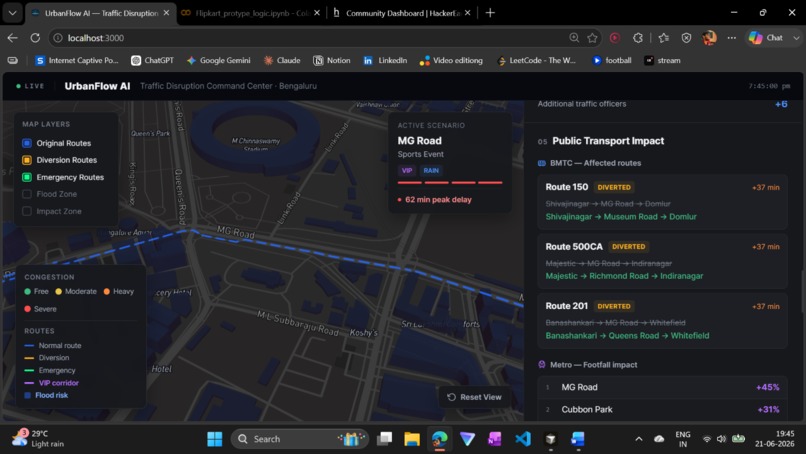Open the Wi-Fi network tray icon
The height and width of the screenshot is (454, 806).
tap(707, 439)
